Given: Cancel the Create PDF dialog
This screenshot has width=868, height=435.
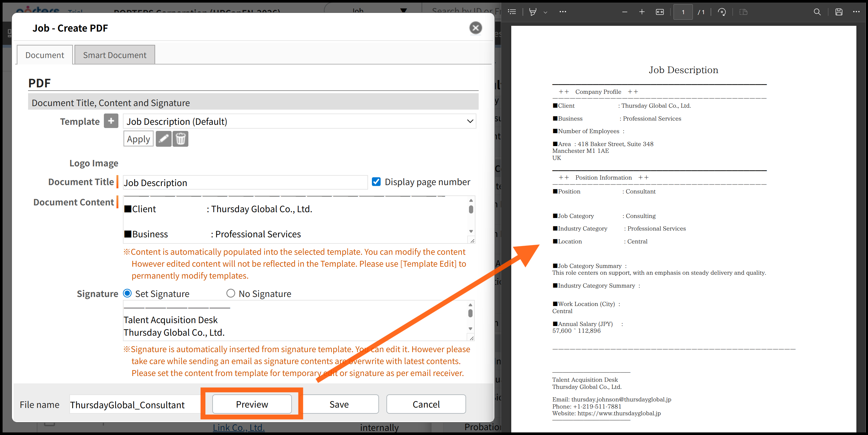Looking at the screenshot, I should tap(426, 404).
